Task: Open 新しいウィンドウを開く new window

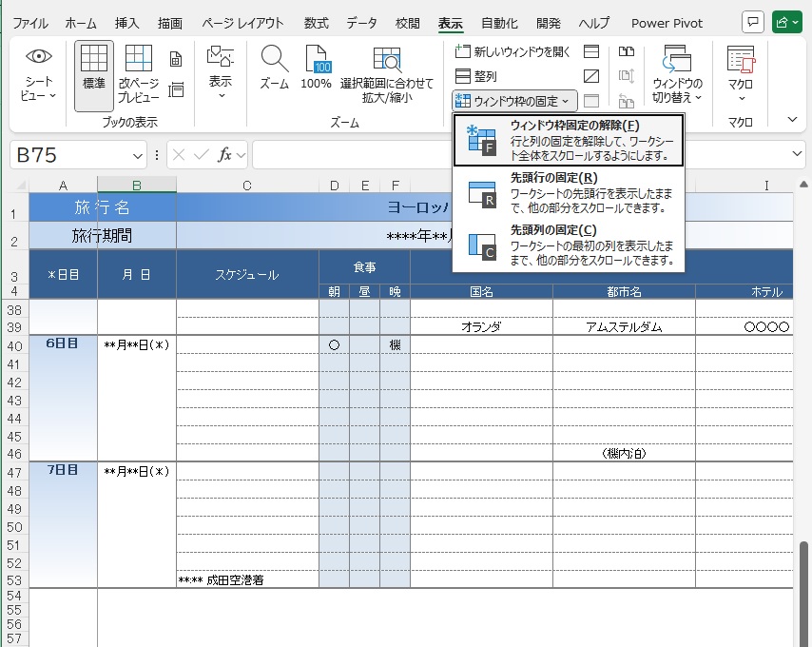Action: click(x=513, y=51)
